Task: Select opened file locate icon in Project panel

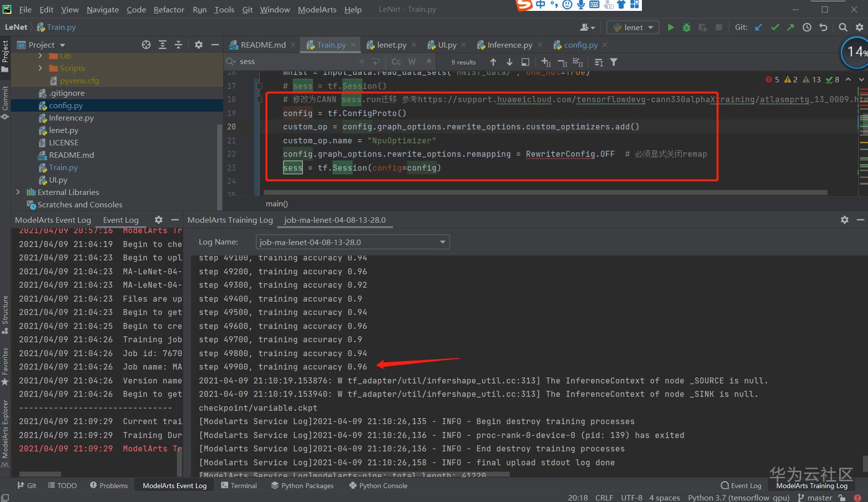Action: (146, 45)
